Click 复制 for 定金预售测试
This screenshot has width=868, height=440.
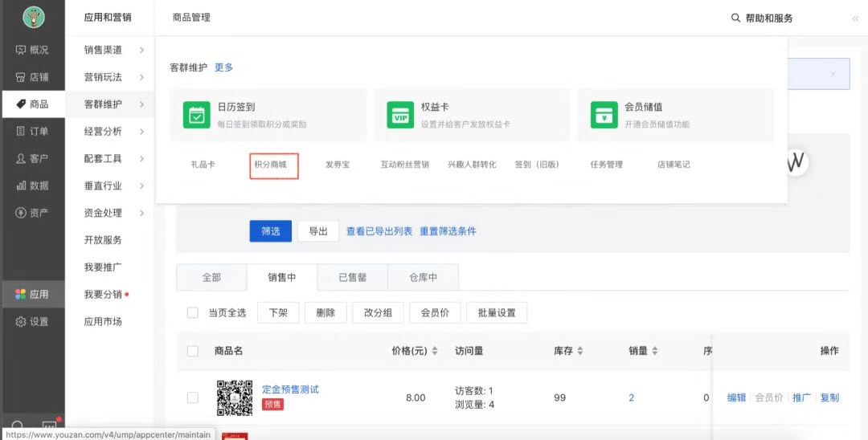[x=829, y=397]
